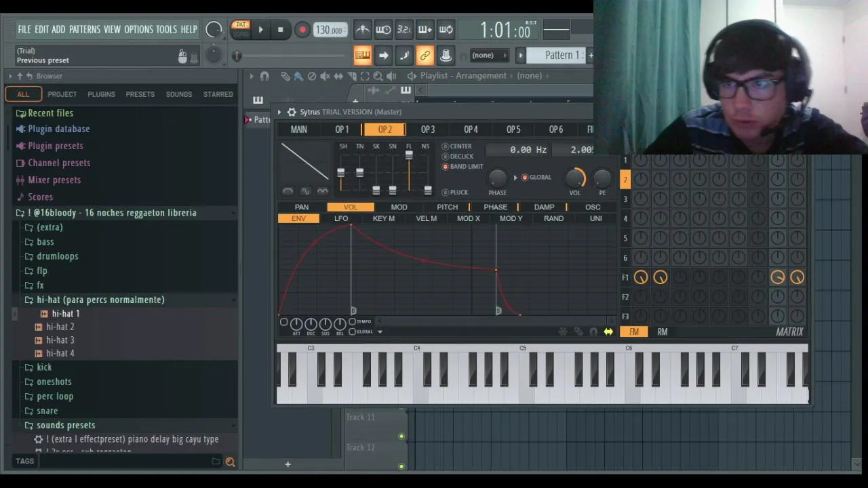Select the hi-hat 3 sample
Image resolution: width=868 pixels, height=488 pixels.
[x=60, y=340]
